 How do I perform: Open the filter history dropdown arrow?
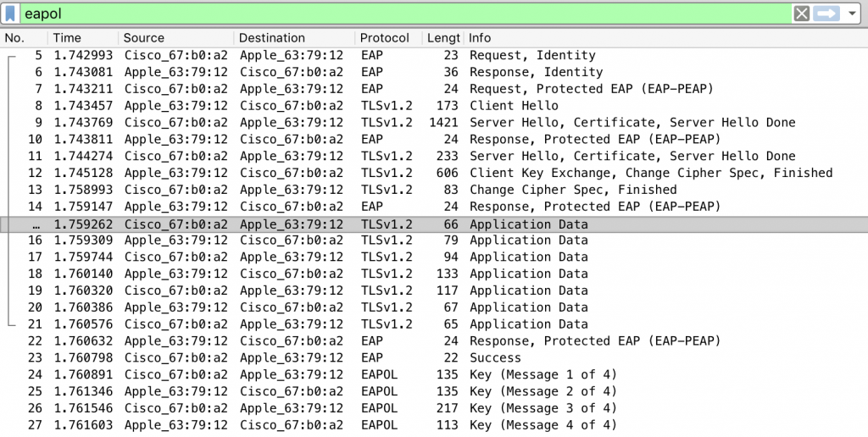point(852,14)
